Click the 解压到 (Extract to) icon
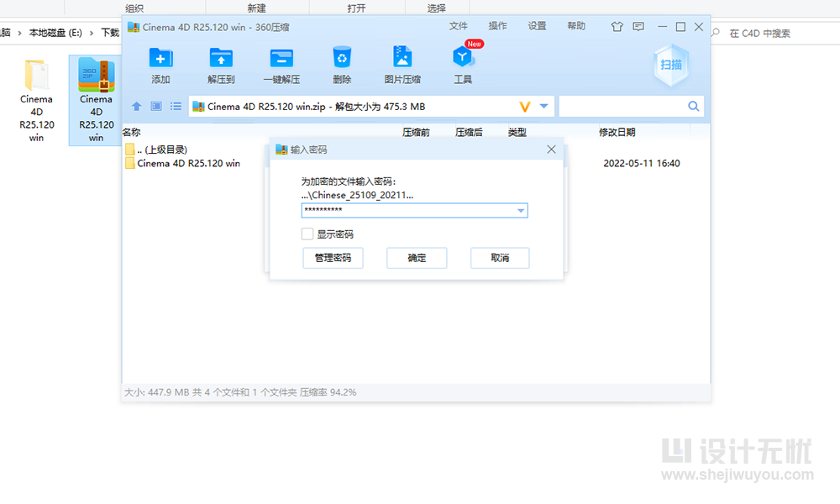This screenshot has height=504, width=840. [221, 66]
